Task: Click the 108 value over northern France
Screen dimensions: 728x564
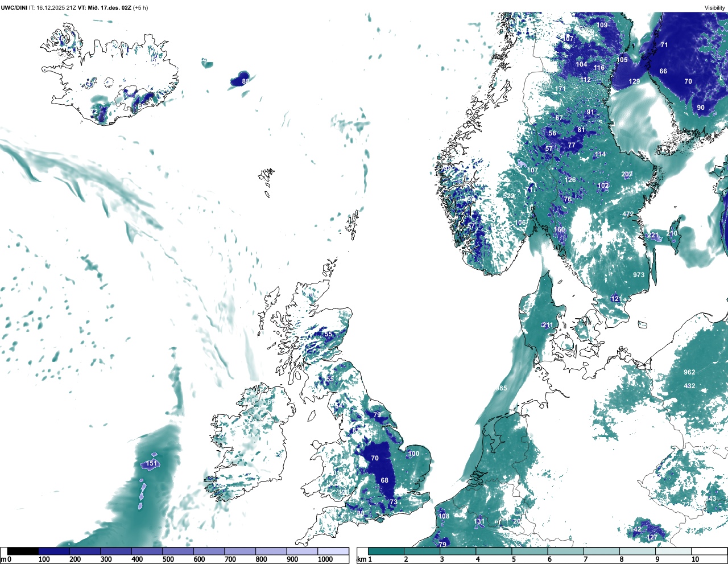Action: click(444, 516)
